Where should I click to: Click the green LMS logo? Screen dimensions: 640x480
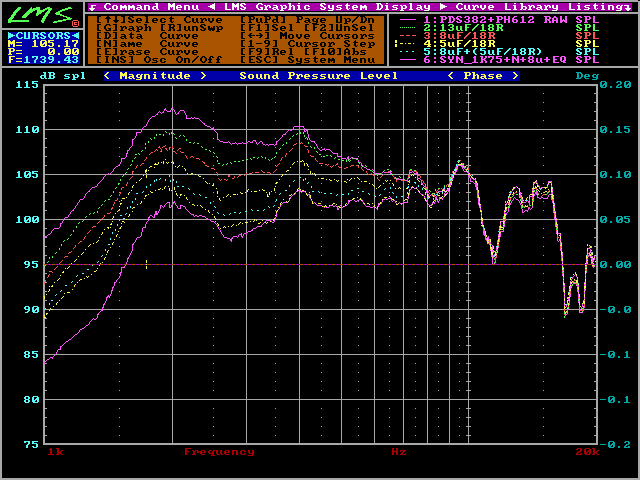(x=41, y=16)
